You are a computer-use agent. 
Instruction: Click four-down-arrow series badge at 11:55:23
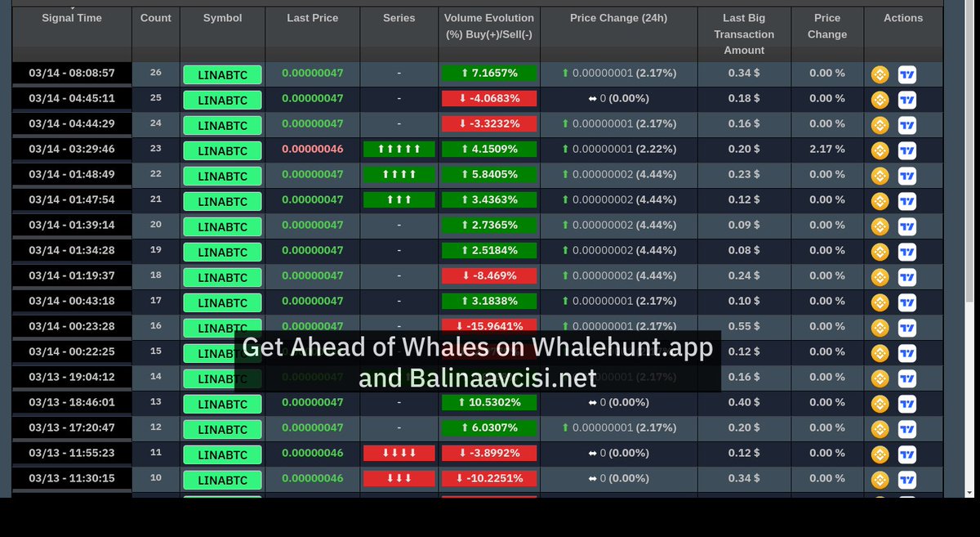(399, 454)
